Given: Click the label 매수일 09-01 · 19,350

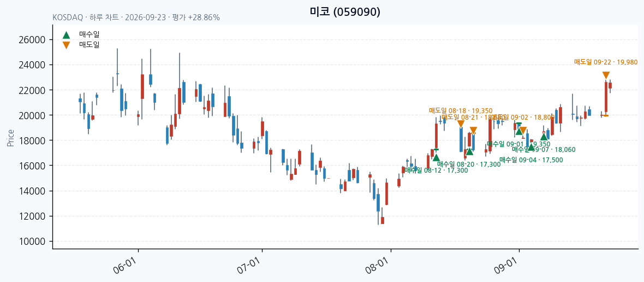Looking at the screenshot, I should click(x=518, y=144).
